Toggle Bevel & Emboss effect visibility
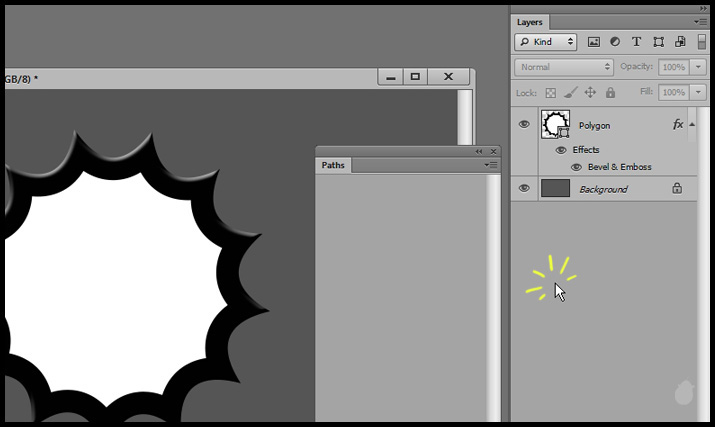This screenshot has height=427, width=715. 576,167
